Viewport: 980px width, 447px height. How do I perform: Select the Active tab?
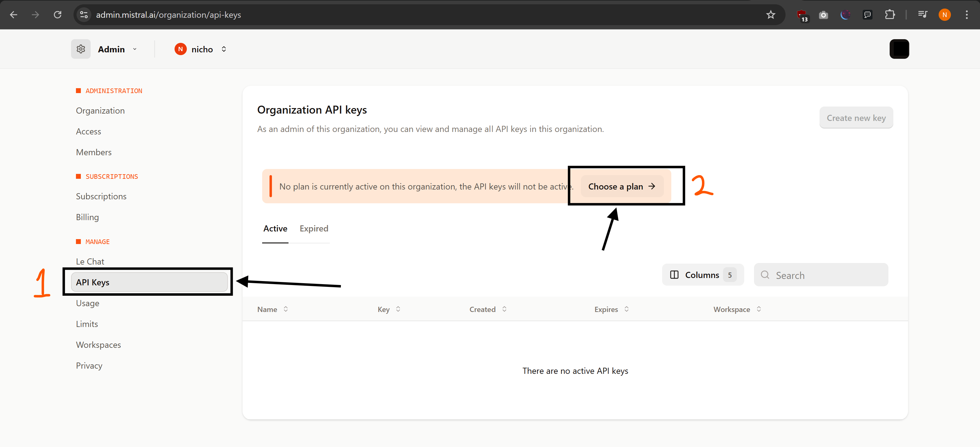pos(275,229)
